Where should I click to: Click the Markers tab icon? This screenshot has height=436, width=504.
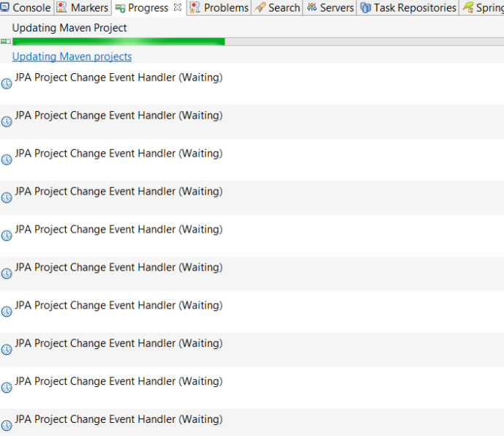click(x=61, y=7)
